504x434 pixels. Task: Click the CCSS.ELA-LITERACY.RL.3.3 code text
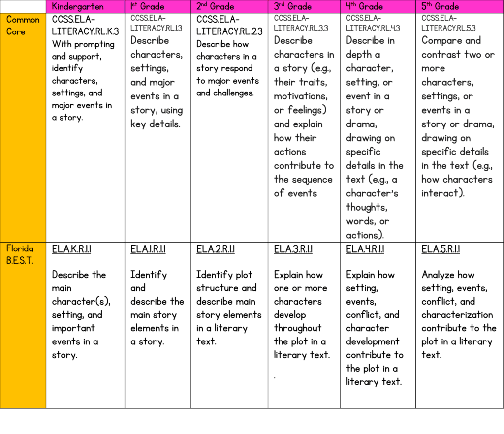(301, 23)
